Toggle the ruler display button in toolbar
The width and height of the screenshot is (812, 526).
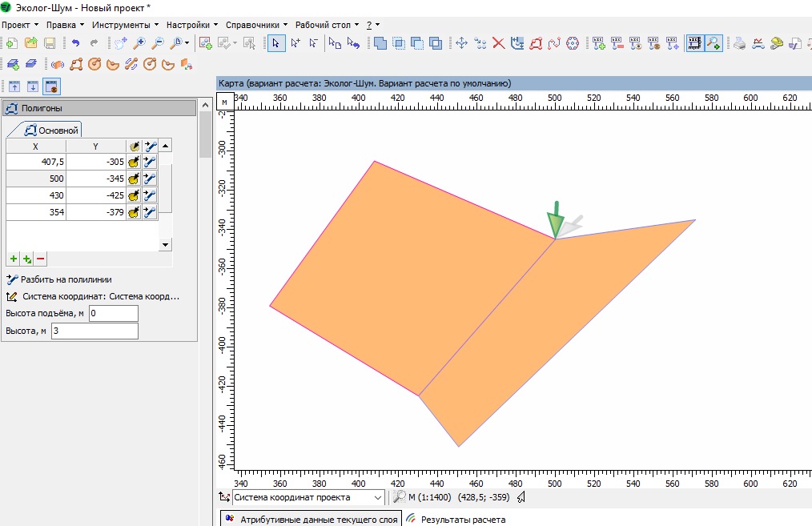click(695, 43)
